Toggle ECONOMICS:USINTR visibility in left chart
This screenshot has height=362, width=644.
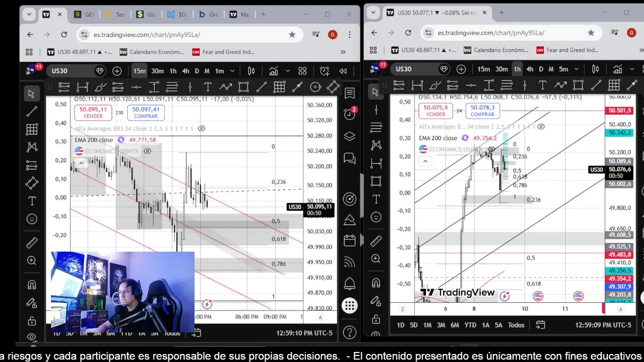pyautogui.click(x=147, y=151)
